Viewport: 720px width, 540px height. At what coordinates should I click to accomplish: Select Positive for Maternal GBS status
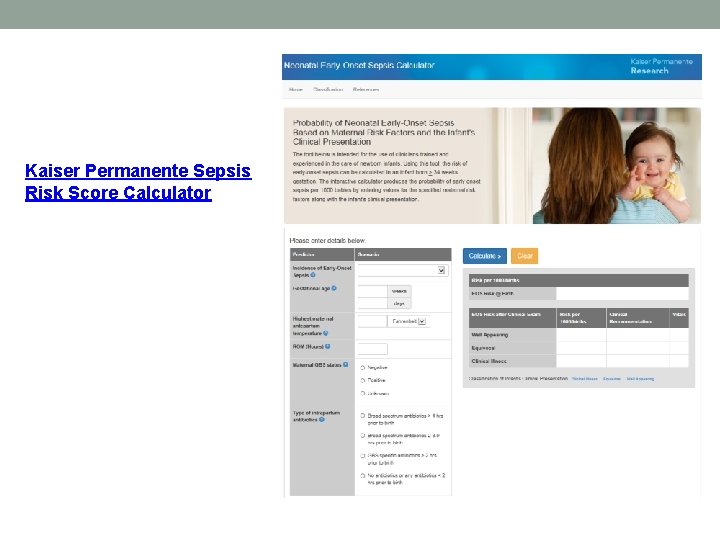(x=363, y=380)
